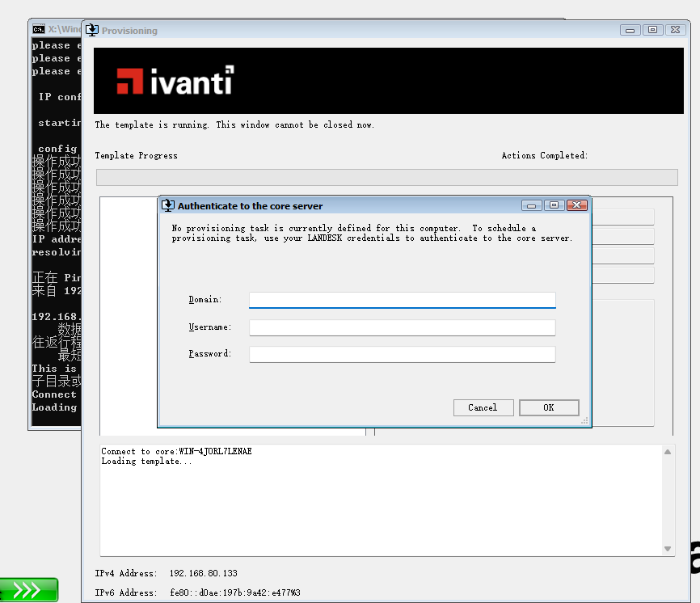Click inside the Domain text field
Screen dimensions: 700x603
coord(402,300)
